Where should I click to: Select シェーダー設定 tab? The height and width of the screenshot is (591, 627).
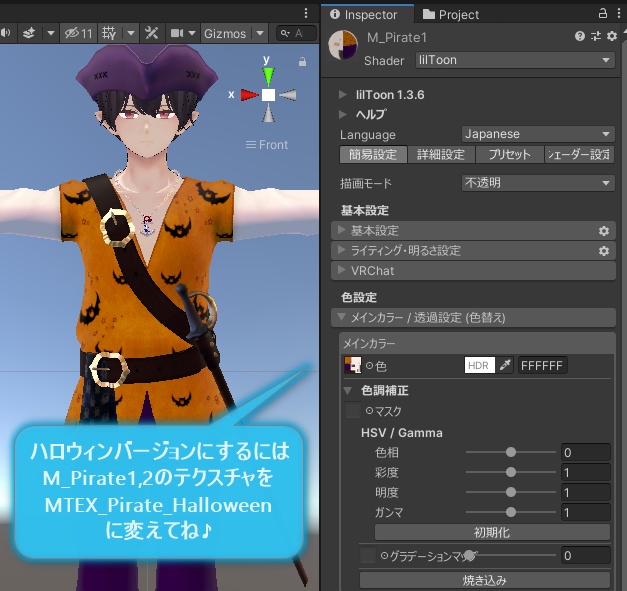tap(579, 154)
